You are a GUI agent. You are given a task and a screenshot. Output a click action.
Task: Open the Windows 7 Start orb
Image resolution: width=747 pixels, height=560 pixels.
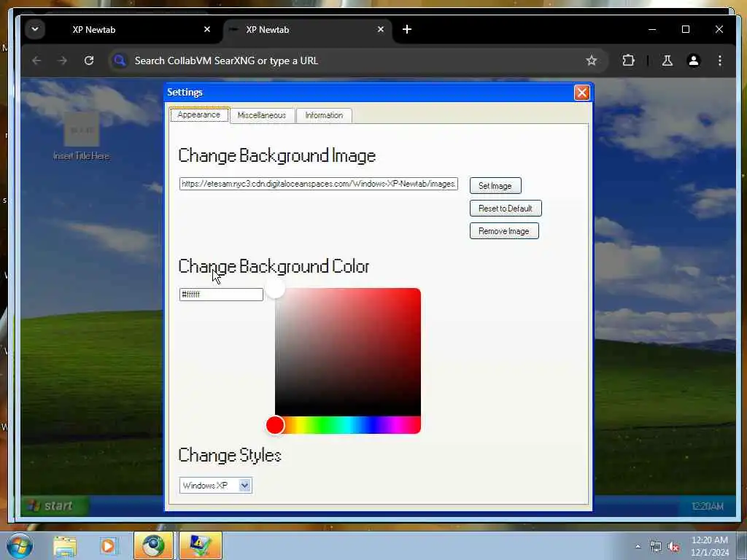click(20, 545)
